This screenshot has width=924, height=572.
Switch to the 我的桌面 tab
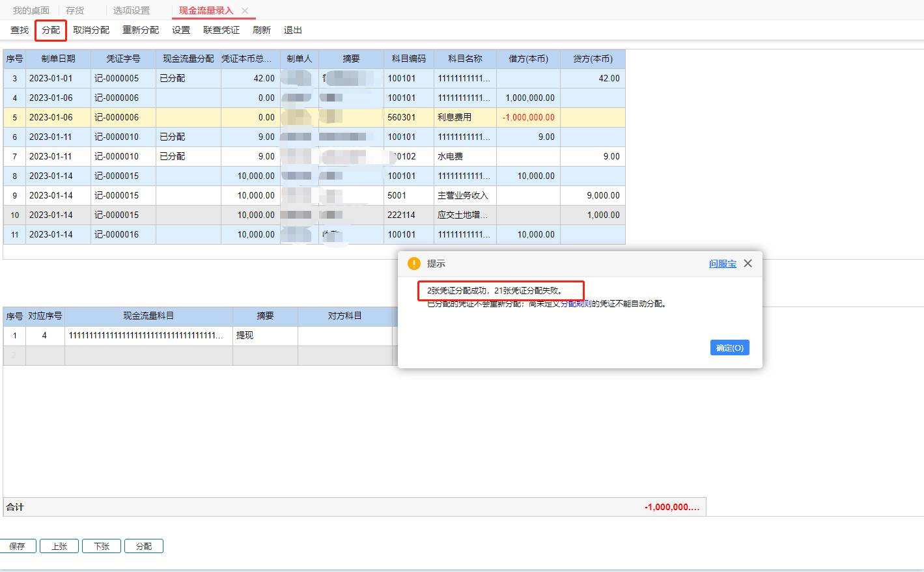click(x=31, y=10)
